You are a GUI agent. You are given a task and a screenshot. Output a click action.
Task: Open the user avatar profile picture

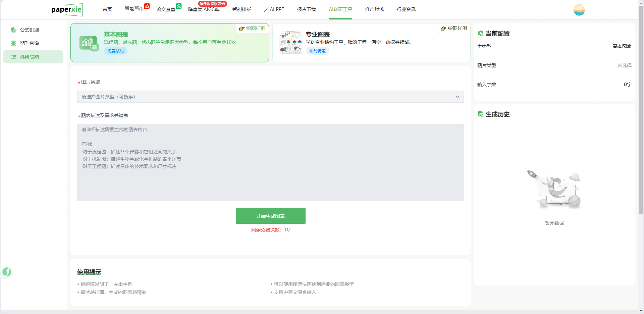[579, 10]
